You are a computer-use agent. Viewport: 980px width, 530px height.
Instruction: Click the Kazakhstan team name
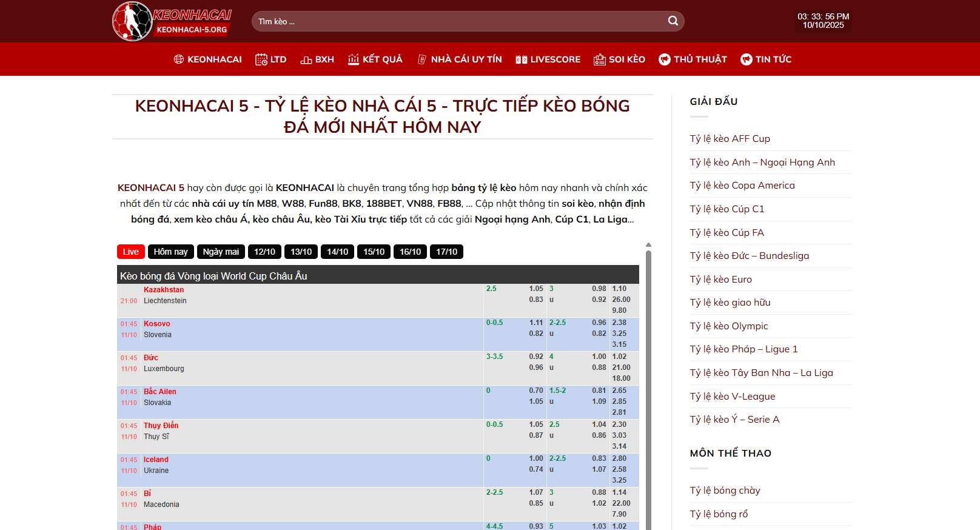coord(164,290)
